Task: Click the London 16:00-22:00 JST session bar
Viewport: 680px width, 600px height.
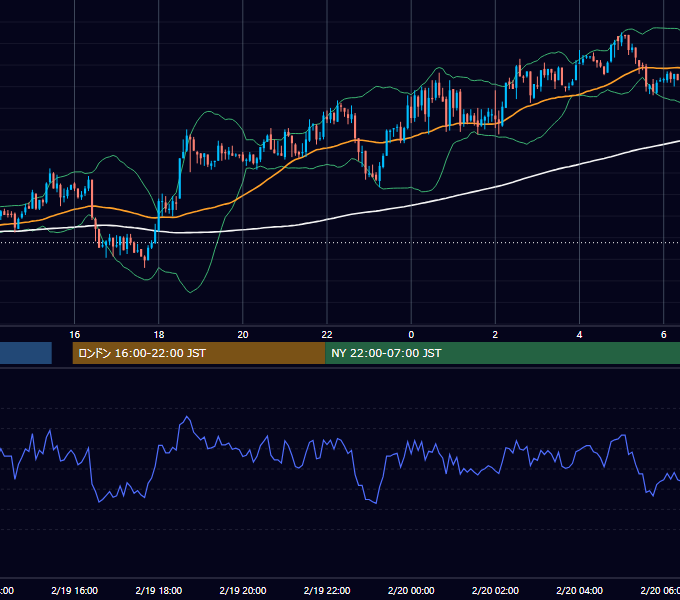Action: 199,353
